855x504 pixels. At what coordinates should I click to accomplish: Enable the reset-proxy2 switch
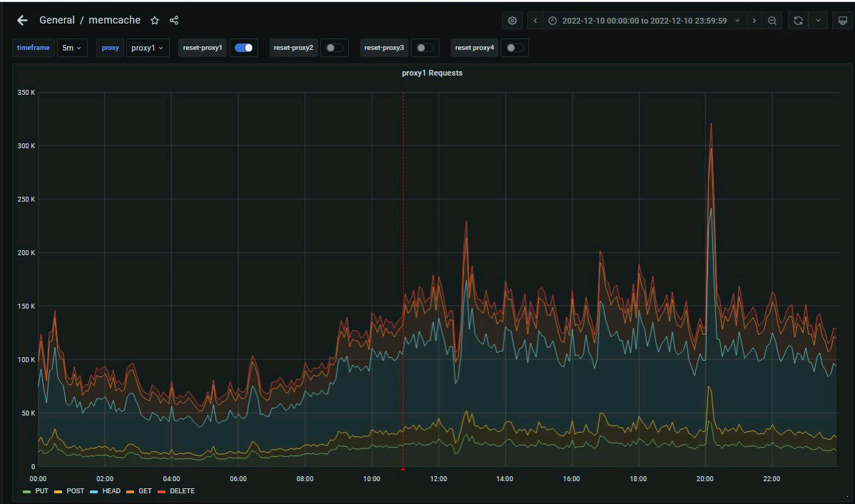(x=334, y=48)
